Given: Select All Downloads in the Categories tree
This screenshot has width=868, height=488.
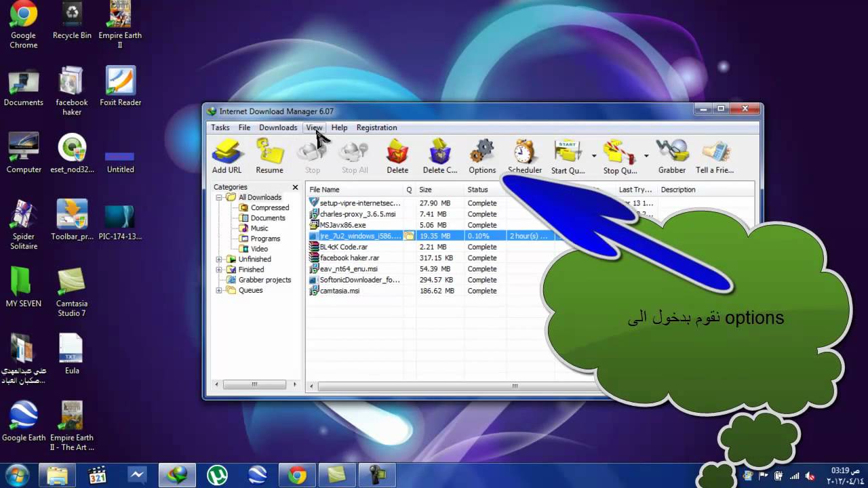Looking at the screenshot, I should coord(254,197).
